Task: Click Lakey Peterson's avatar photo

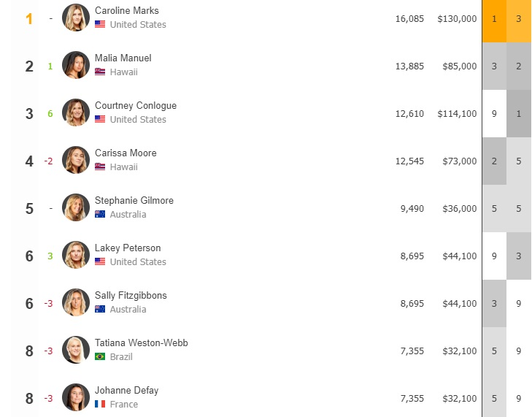Action: (76, 255)
